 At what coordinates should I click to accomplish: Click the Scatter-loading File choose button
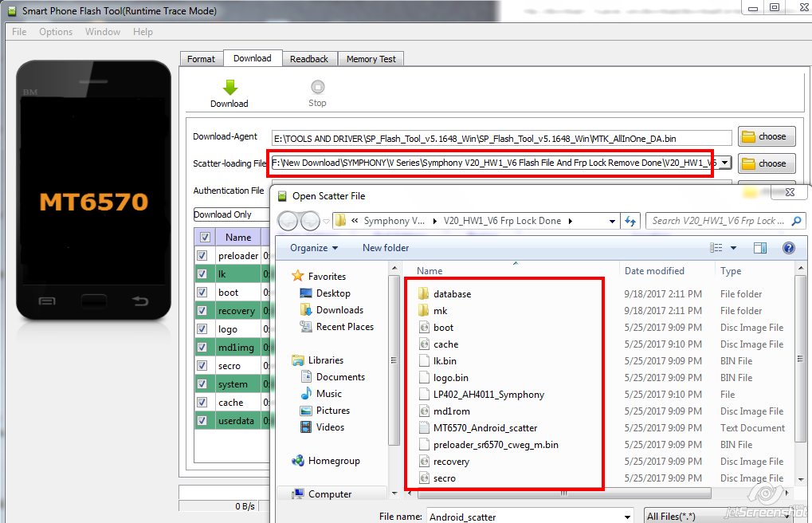(x=766, y=163)
